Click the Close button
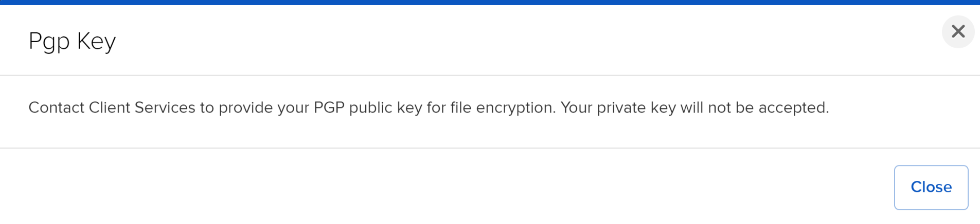 tap(931, 188)
